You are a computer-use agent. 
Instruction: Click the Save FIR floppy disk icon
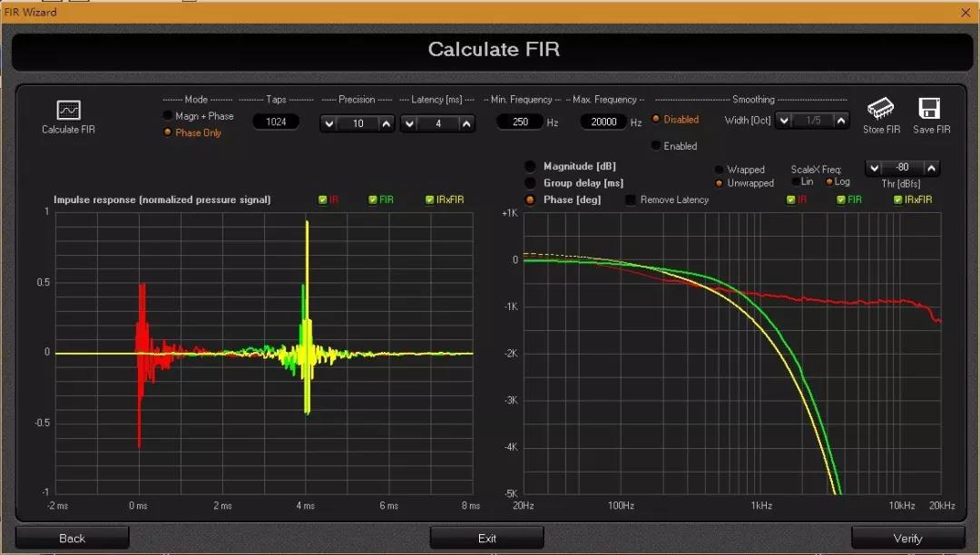(930, 109)
